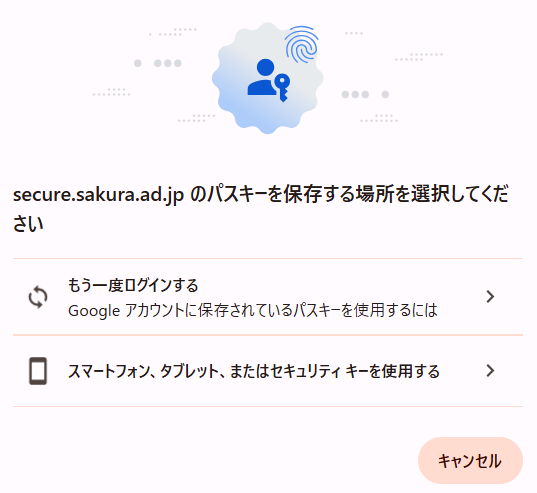Click the blue fingerprint icon in the illustration
537x493 pixels.
pos(302,44)
